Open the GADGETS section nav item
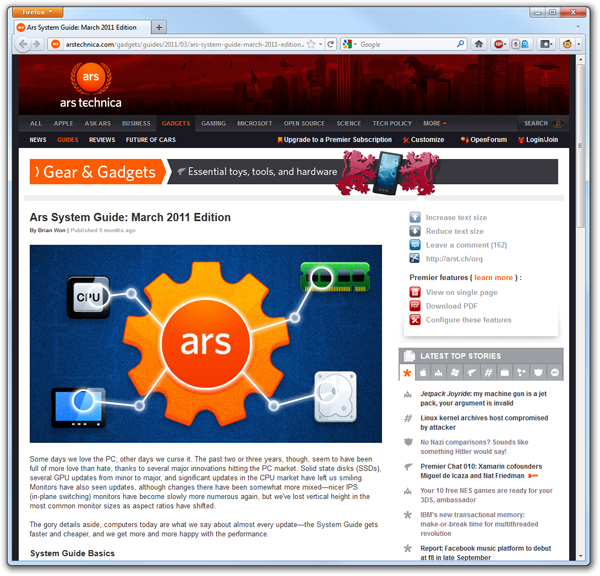 tap(176, 123)
